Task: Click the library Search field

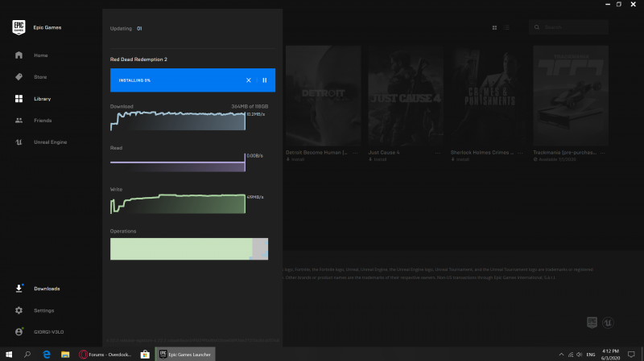Action: point(568,28)
